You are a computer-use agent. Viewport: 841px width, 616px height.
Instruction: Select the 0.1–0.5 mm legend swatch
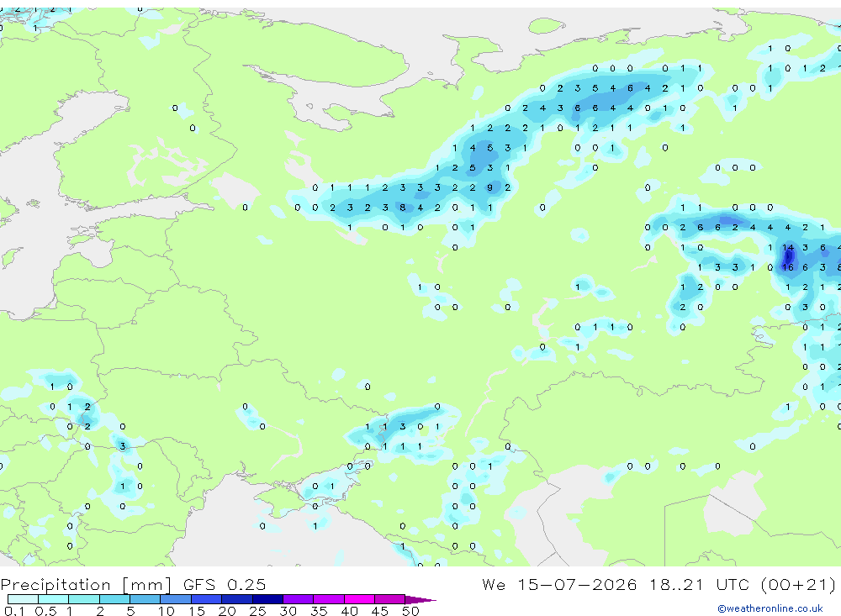tap(23, 599)
